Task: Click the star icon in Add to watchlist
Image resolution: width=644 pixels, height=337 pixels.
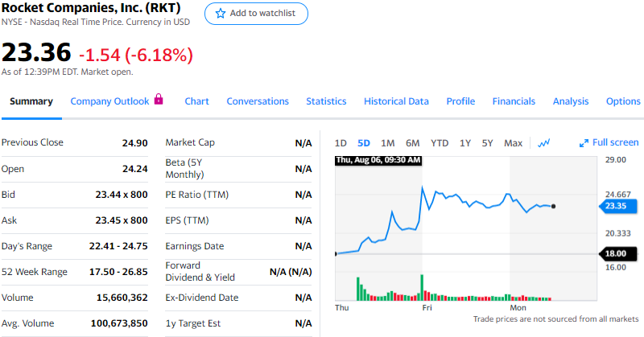Action: click(221, 14)
